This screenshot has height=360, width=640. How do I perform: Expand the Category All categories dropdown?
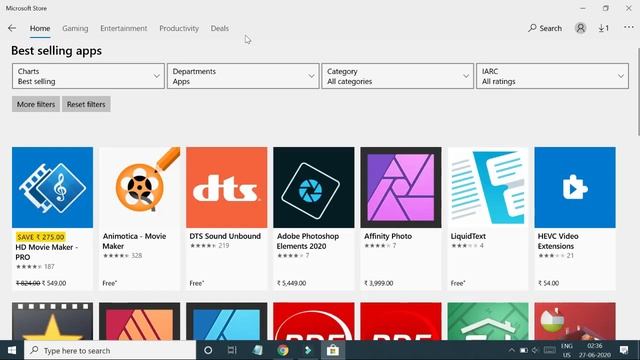pyautogui.click(x=398, y=76)
